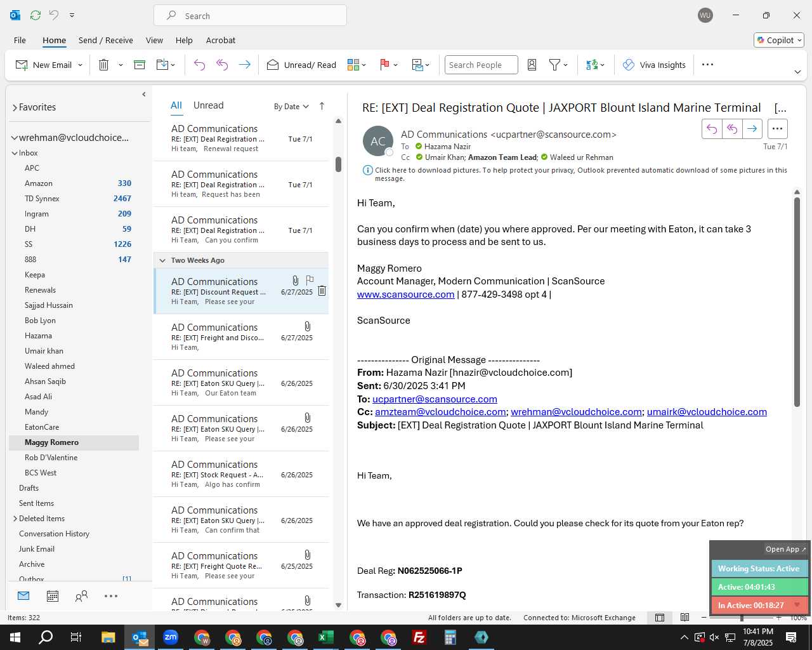This screenshot has width=812, height=650.
Task: Switch to Reading view in status bar
Action: pos(684,618)
